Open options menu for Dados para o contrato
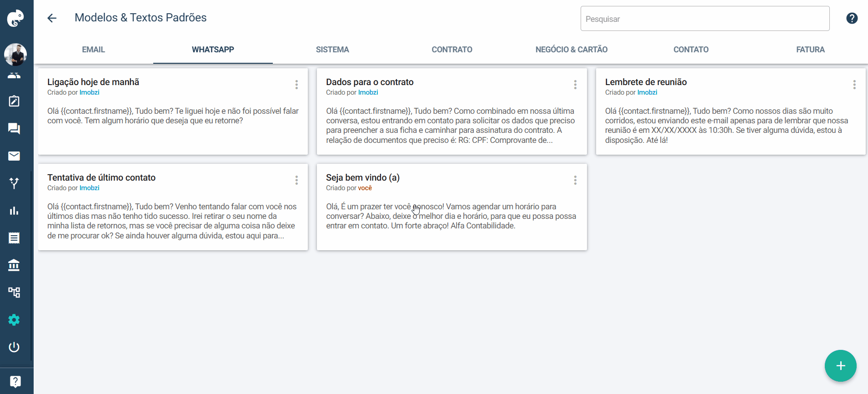 [575, 85]
